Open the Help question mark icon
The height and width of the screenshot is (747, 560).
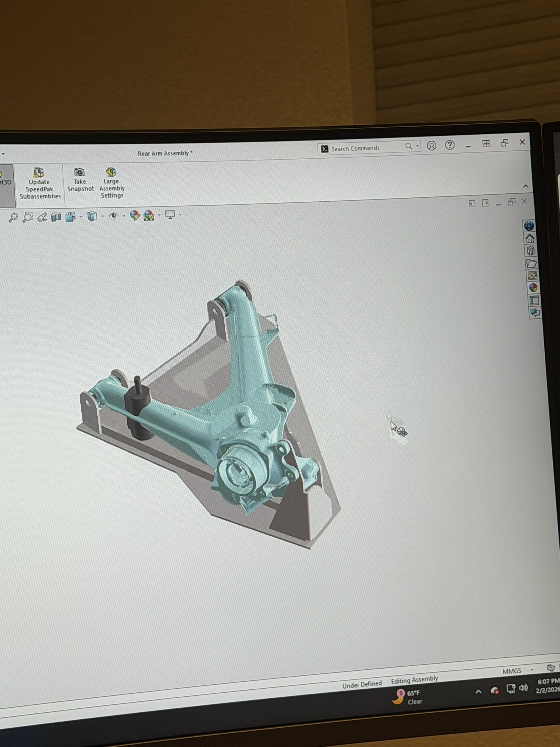450,145
